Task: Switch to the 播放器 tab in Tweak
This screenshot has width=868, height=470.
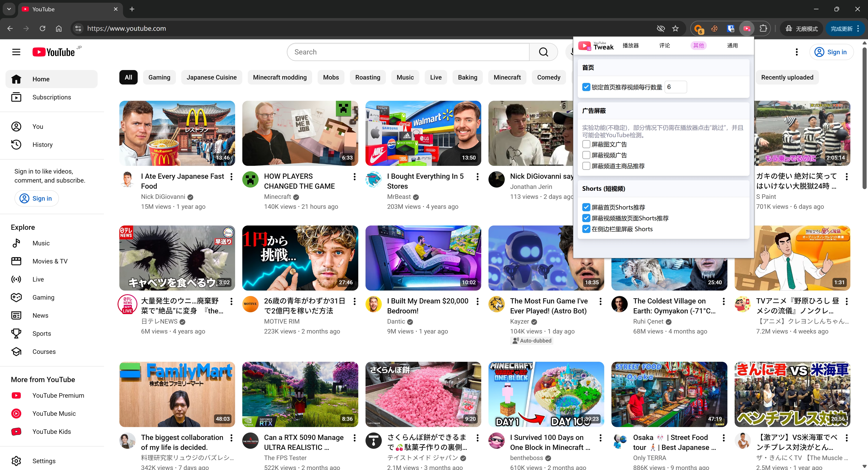Action: pos(630,45)
